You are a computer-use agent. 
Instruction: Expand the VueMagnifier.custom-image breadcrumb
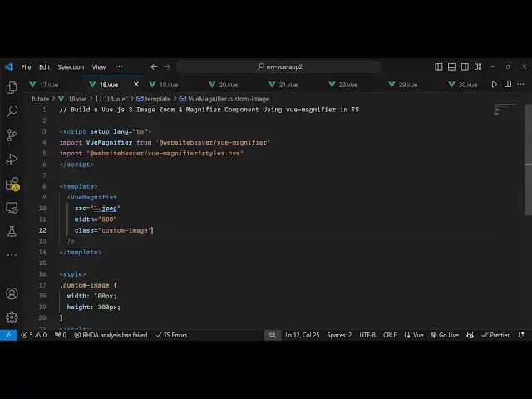pyautogui.click(x=224, y=99)
